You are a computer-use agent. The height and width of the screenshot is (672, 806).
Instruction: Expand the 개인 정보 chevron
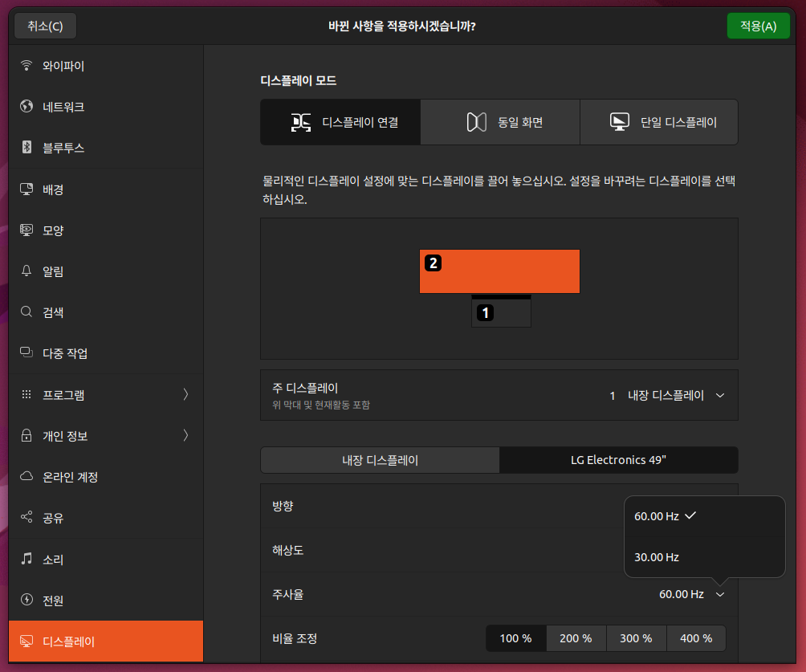[x=185, y=435]
